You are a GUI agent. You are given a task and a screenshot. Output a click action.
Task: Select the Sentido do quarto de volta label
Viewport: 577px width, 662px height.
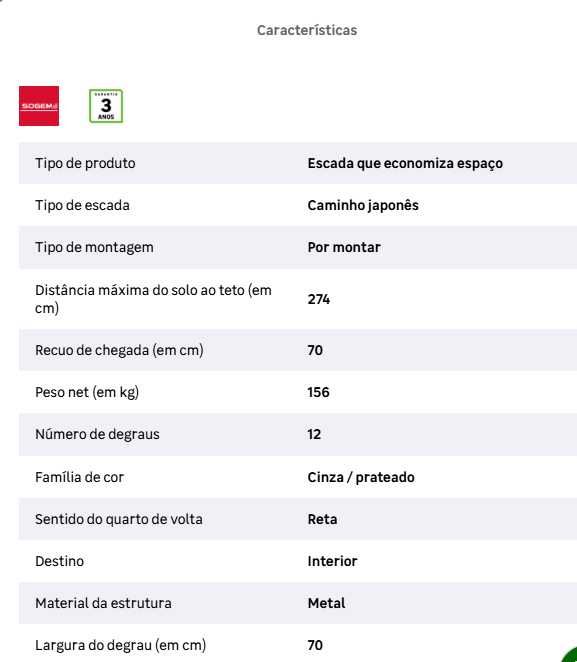click(119, 519)
